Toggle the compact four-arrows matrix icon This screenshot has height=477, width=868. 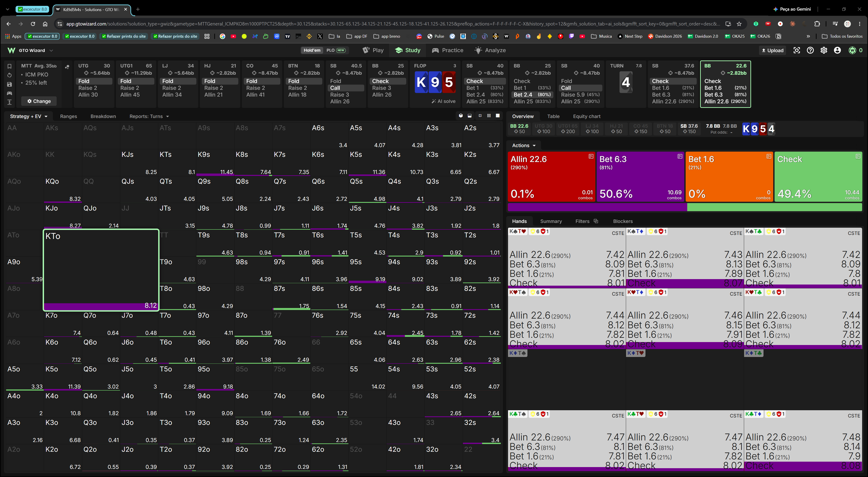click(480, 116)
